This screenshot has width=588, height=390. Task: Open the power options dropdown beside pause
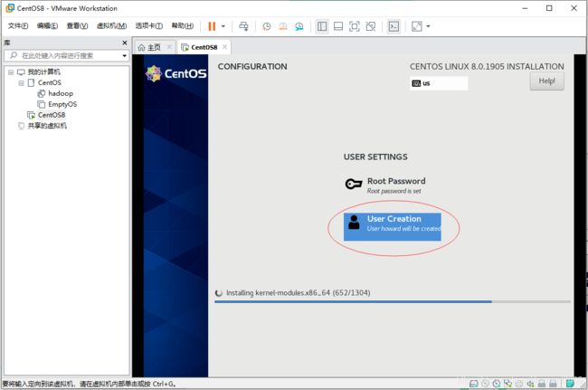coord(223,26)
